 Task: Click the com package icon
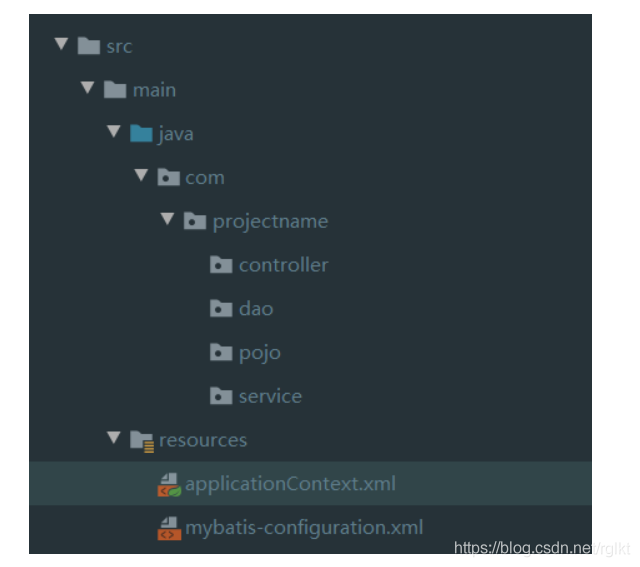click(x=169, y=178)
